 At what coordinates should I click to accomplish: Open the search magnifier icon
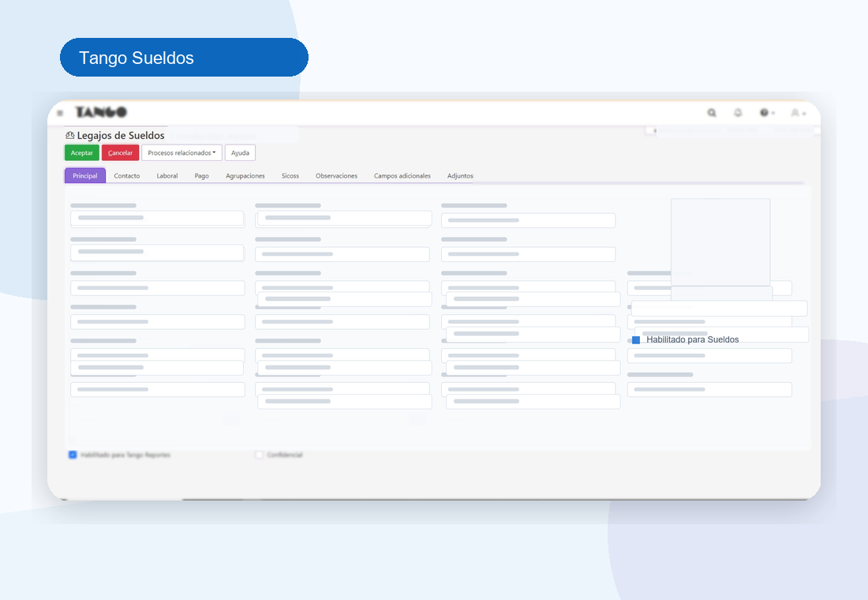(x=712, y=112)
